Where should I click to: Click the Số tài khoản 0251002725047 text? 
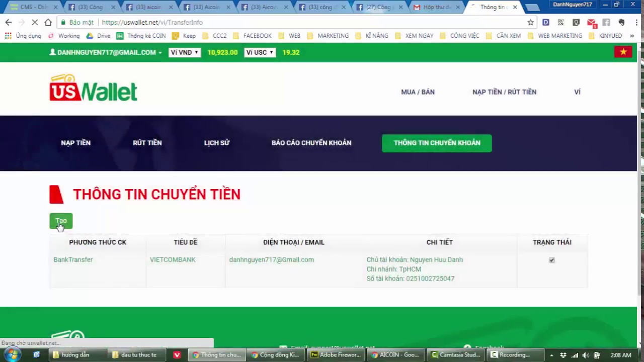411,278
